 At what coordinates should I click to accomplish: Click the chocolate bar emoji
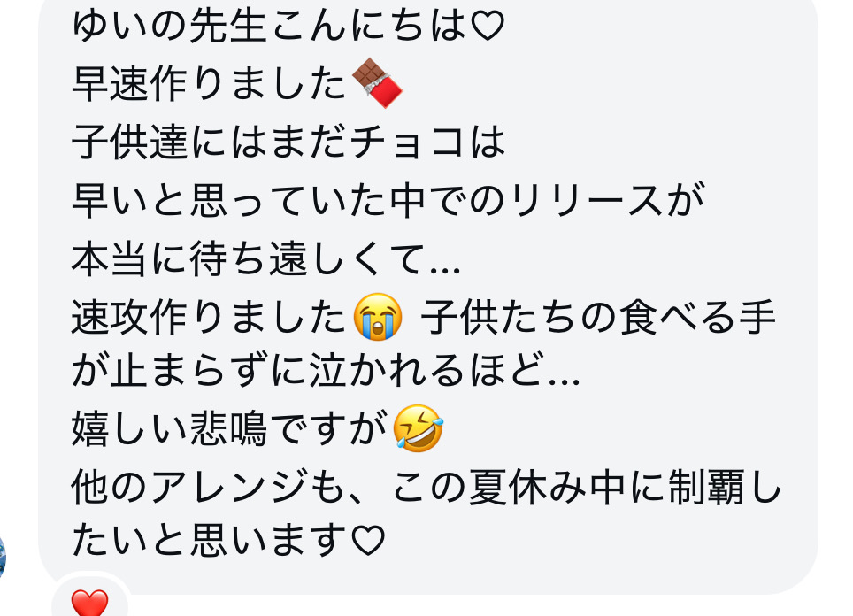tap(377, 82)
